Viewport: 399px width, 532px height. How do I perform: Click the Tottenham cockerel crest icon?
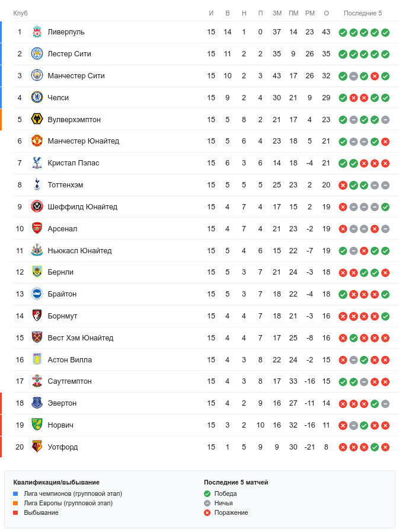click(x=37, y=185)
